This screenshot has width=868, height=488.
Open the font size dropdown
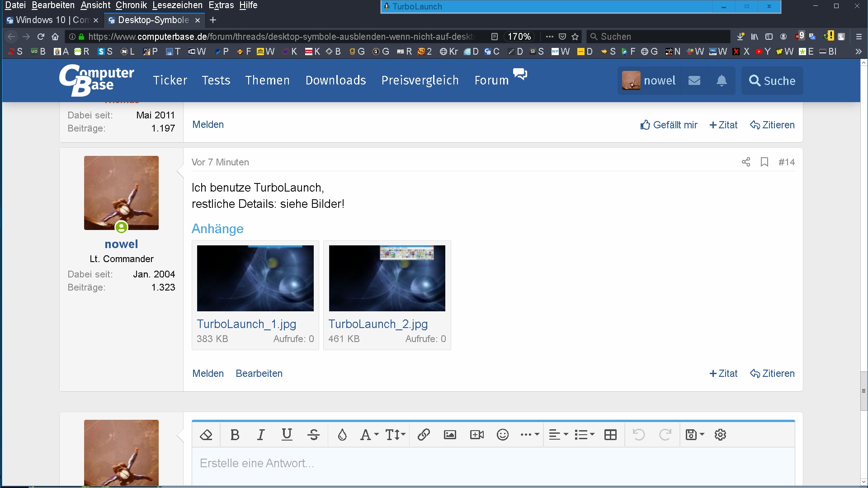click(396, 435)
